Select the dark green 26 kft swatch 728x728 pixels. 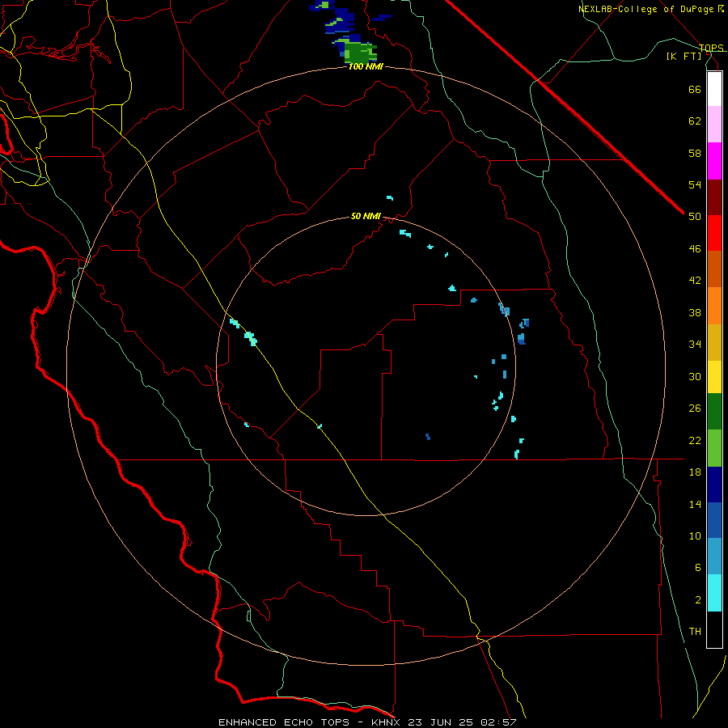pos(714,412)
